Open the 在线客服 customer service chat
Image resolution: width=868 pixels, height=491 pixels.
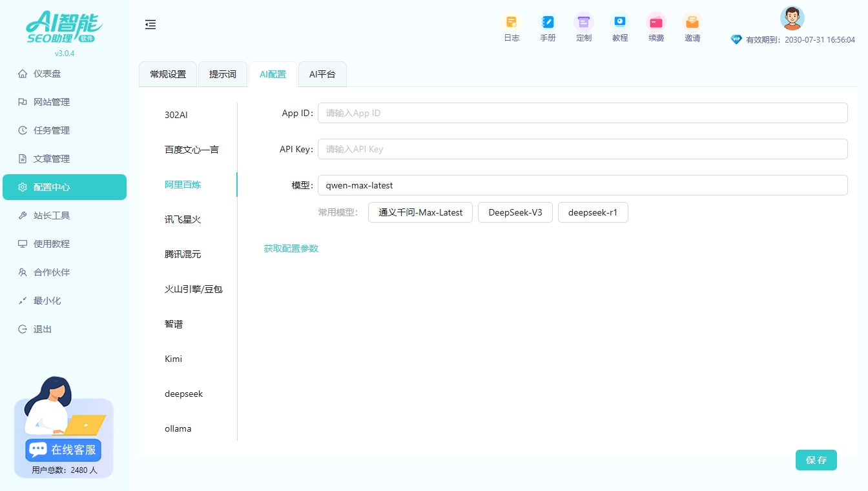tap(62, 450)
